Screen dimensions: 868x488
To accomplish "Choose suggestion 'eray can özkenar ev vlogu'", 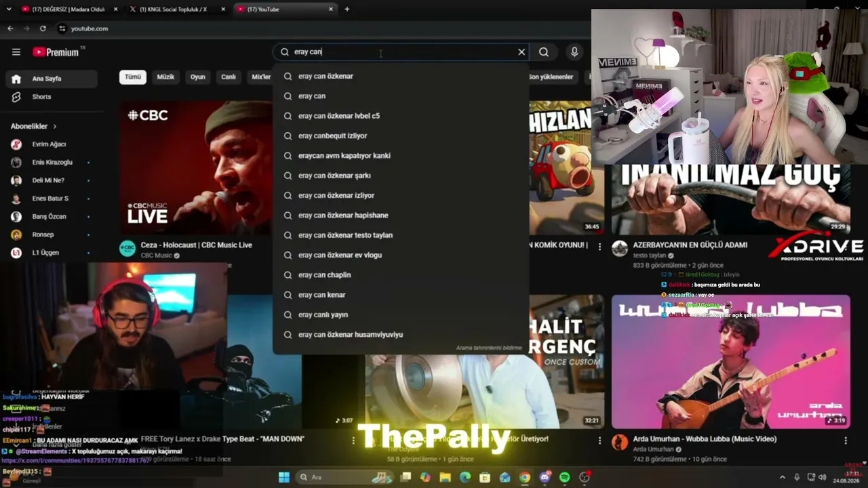I will [x=401, y=255].
